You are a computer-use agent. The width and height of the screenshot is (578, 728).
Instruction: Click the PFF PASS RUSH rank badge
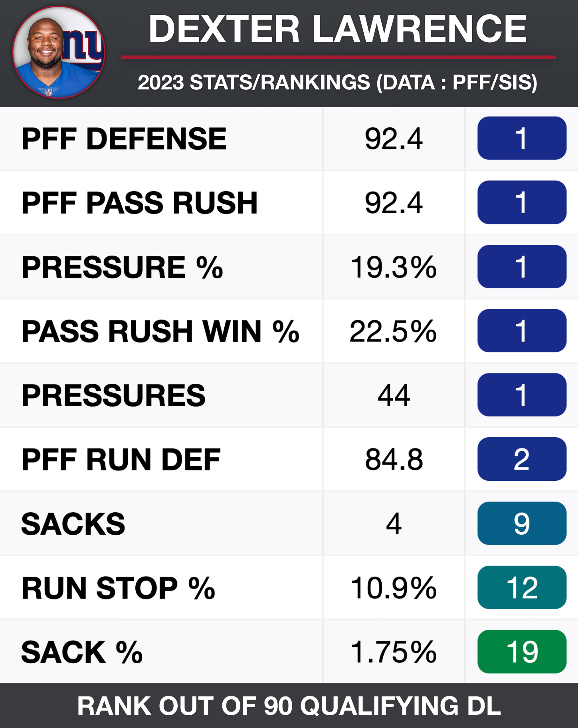(x=522, y=202)
